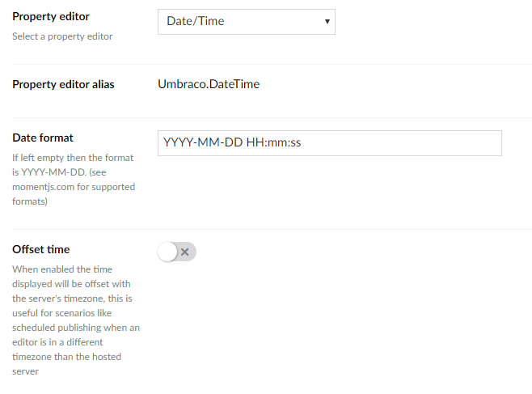532x394 pixels.
Task: Click the 'Select a property editor' helper text
Action: point(62,36)
